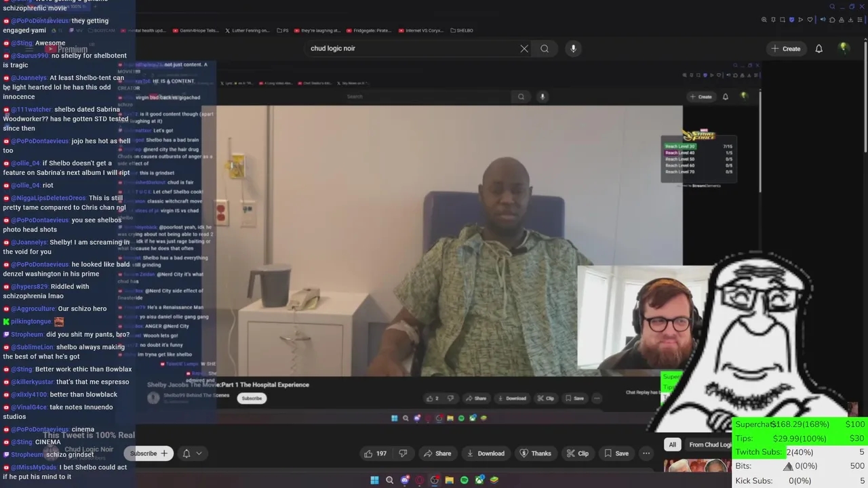868x488 pixels.
Task: Click Download on the inner Shelby Jacobs video
Action: point(512,399)
